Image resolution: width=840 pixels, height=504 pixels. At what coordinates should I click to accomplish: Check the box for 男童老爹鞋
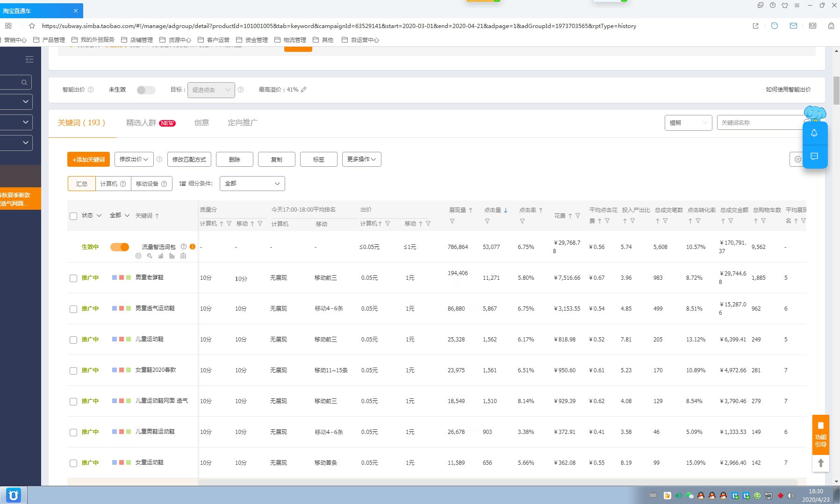(73, 278)
